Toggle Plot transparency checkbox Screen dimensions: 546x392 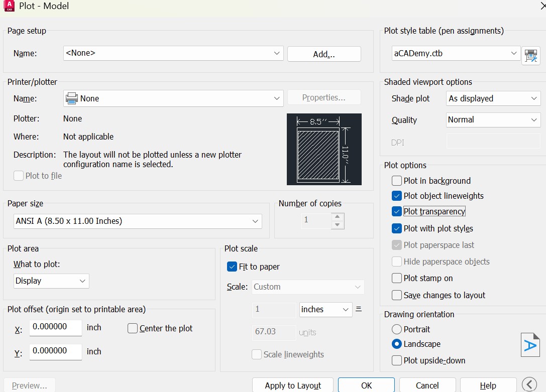point(397,211)
